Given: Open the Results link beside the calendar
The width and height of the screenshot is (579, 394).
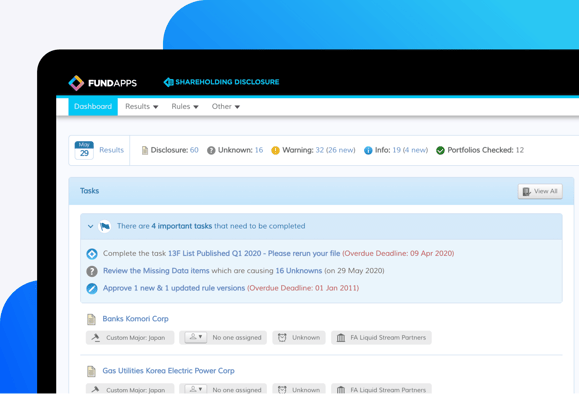Looking at the screenshot, I should tap(112, 150).
